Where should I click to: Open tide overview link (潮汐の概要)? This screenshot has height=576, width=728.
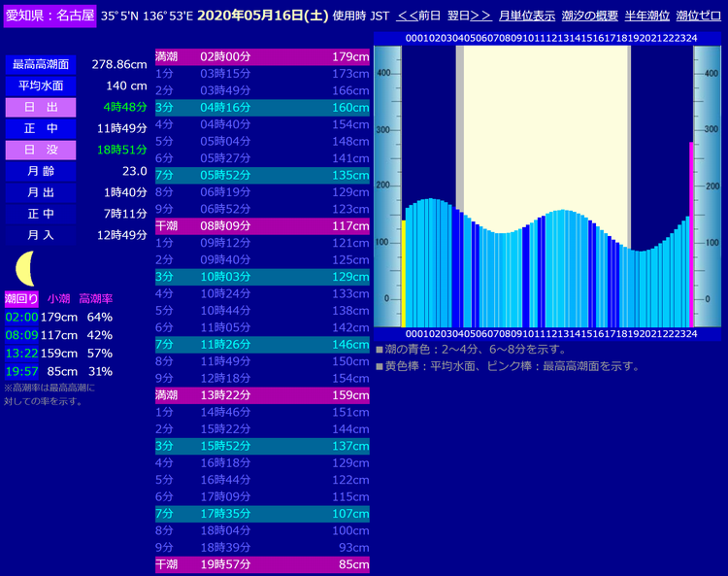tap(589, 16)
